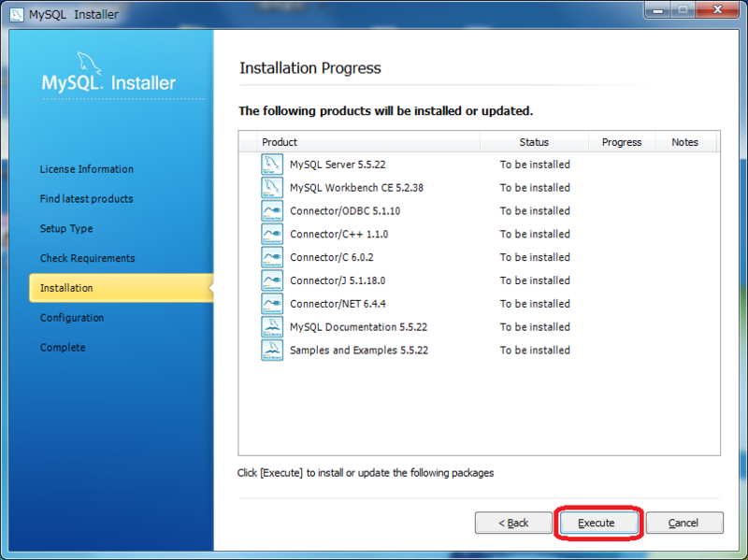The width and height of the screenshot is (748, 560).
Task: Click the Installation Progress heading
Action: pyautogui.click(x=310, y=68)
